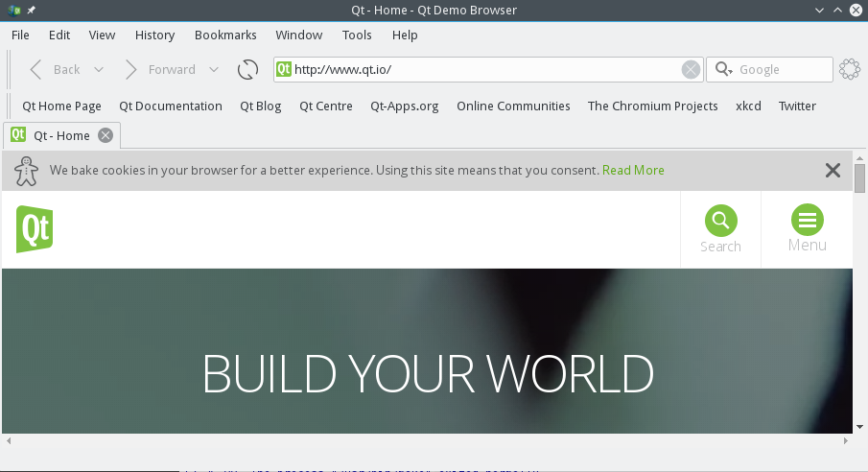Close the Qt - Home tab
This screenshot has height=472, width=868.
point(106,135)
